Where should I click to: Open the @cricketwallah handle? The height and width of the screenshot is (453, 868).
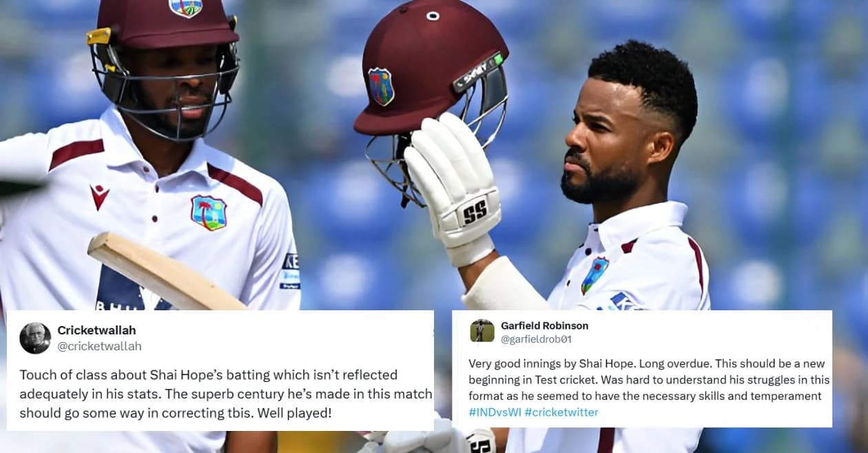point(99,346)
